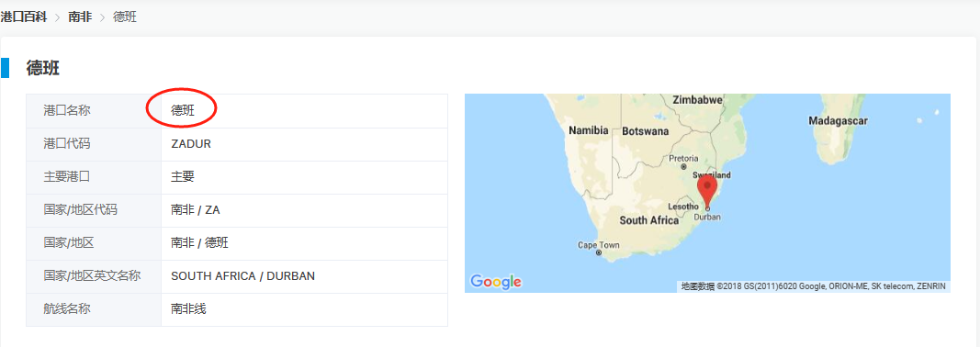Click Madagascar on the map
Screen dimensions: 980x347
(838, 121)
